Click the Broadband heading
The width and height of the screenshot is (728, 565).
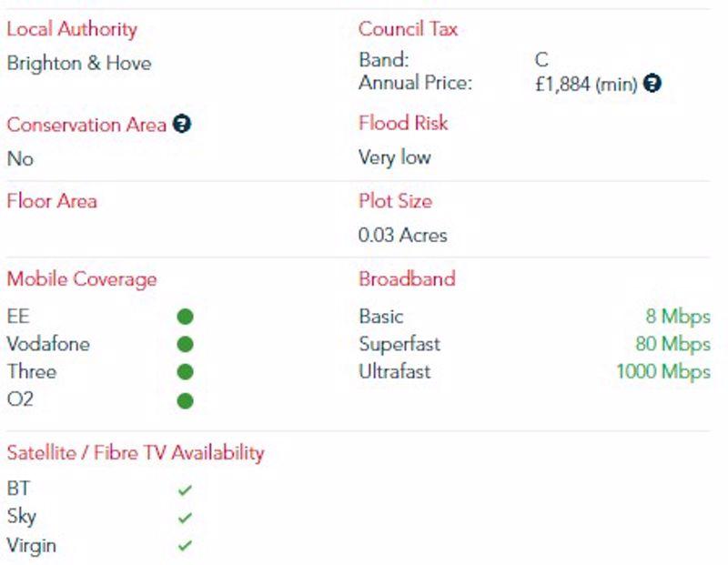pyautogui.click(x=407, y=278)
